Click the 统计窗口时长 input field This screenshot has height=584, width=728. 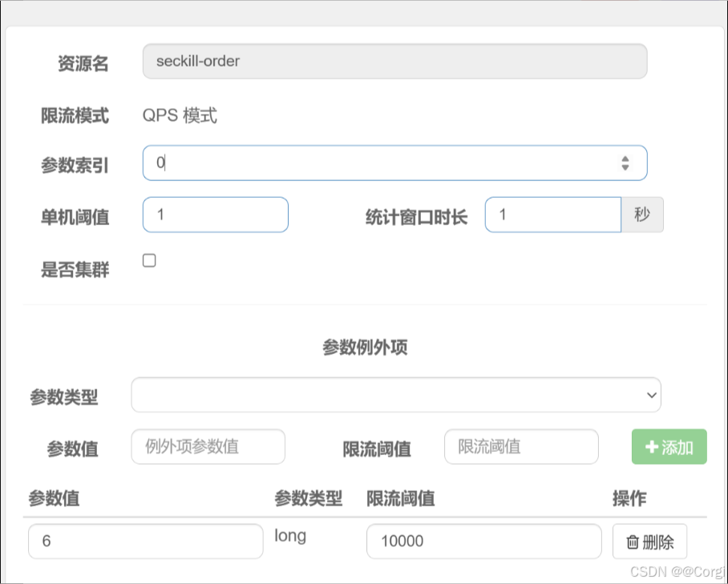553,215
